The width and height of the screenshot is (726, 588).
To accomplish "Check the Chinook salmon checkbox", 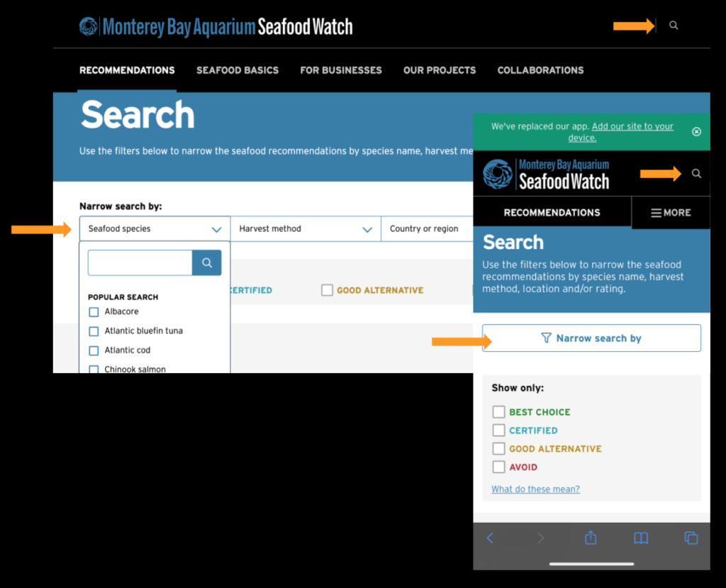I will [94, 370].
